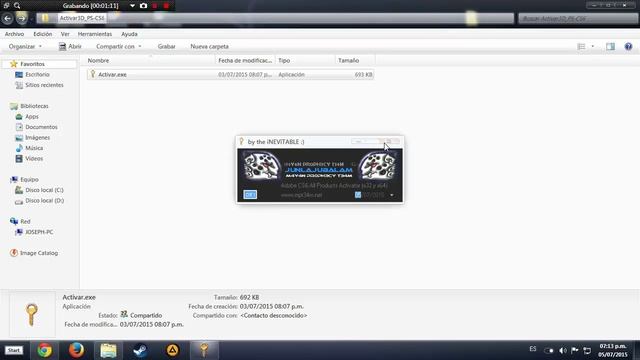640x360 pixels.
Task: Open Steam from the taskbar
Action: tap(140, 350)
